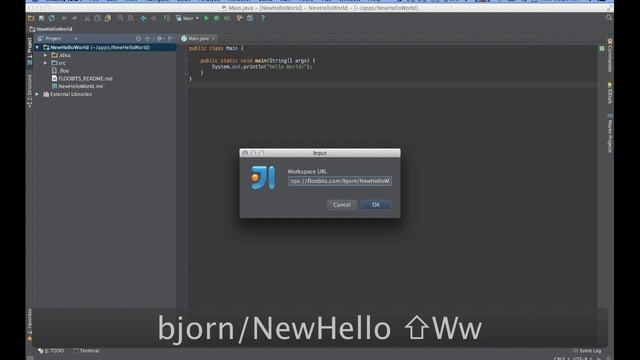Click the NewHelloWorld breadcrumb in navigation bar
The width and height of the screenshot is (640, 360).
pos(51,29)
